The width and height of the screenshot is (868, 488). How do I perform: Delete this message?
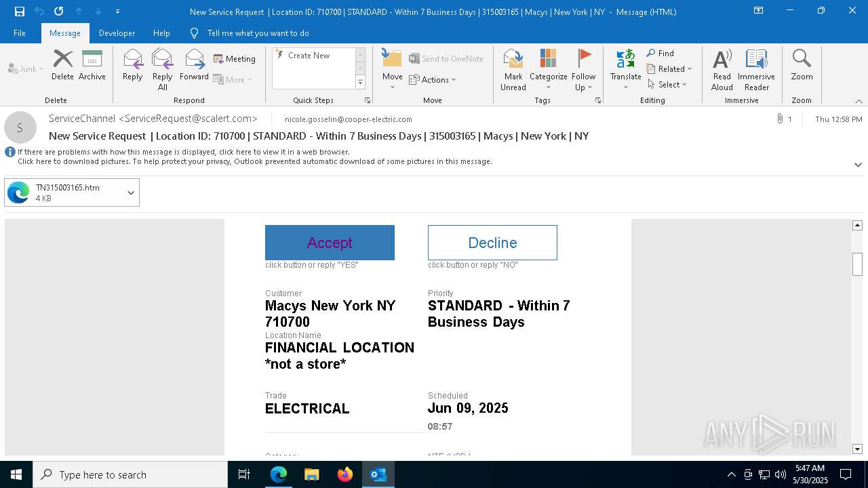tap(62, 66)
